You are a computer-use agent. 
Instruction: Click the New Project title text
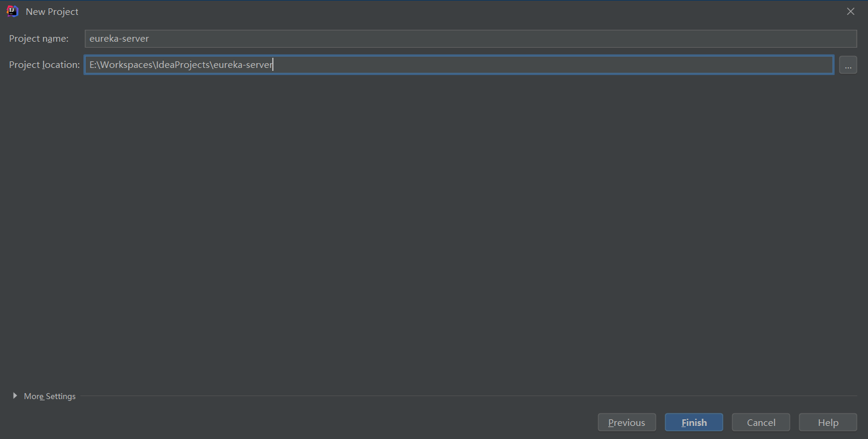pos(52,12)
